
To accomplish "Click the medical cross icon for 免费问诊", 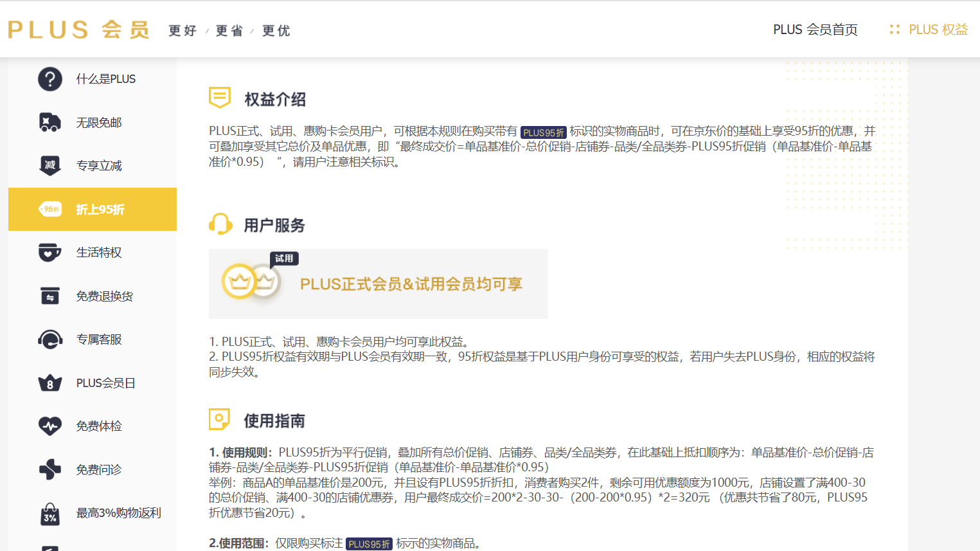I will 50,469.
